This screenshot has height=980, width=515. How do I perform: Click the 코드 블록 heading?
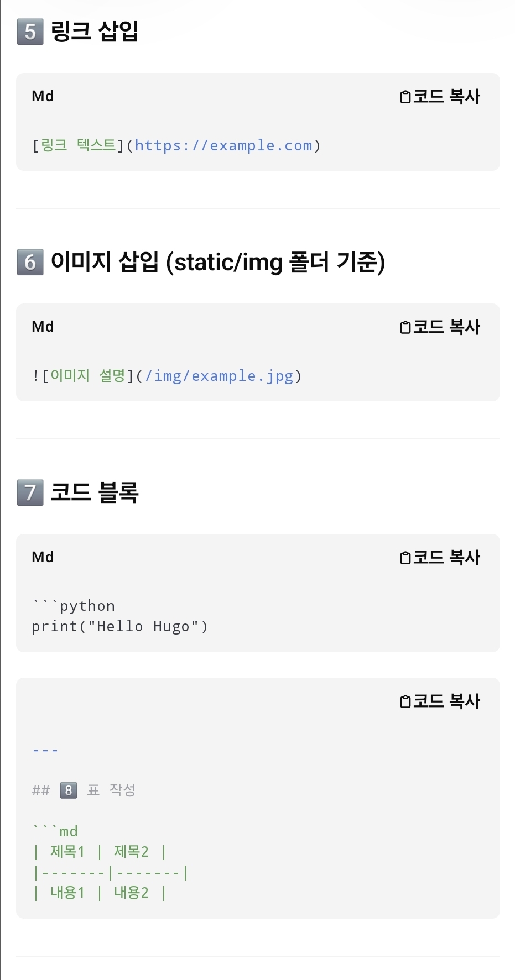click(95, 492)
